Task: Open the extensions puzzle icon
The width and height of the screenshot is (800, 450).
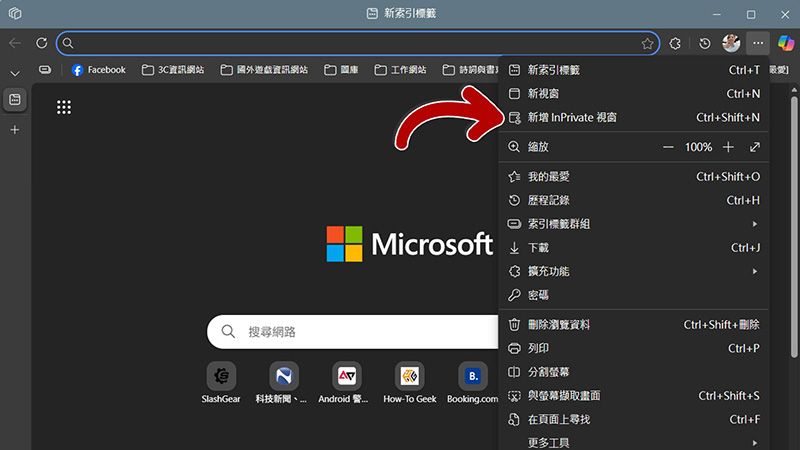Action: [676, 43]
